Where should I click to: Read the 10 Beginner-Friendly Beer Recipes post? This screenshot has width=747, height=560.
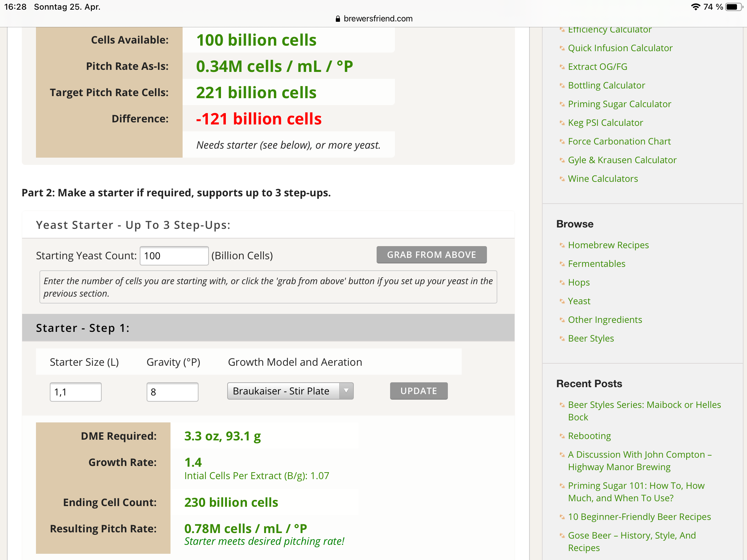click(639, 517)
